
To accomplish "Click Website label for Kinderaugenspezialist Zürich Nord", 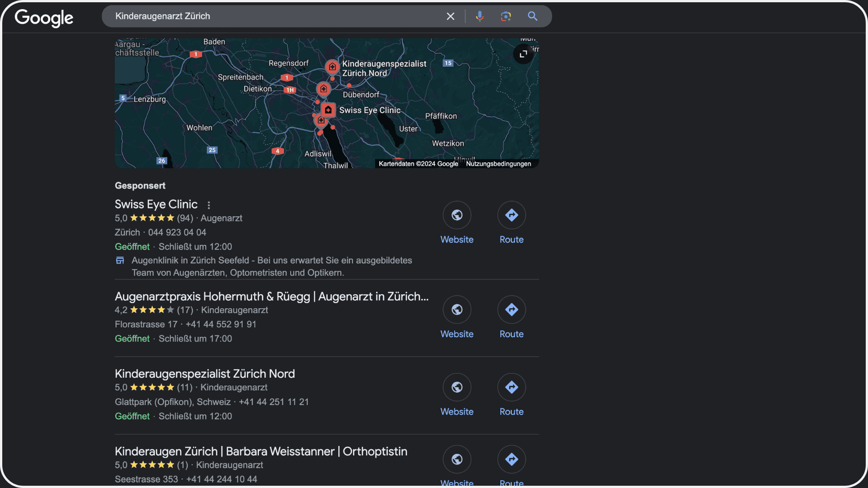I will click(457, 412).
